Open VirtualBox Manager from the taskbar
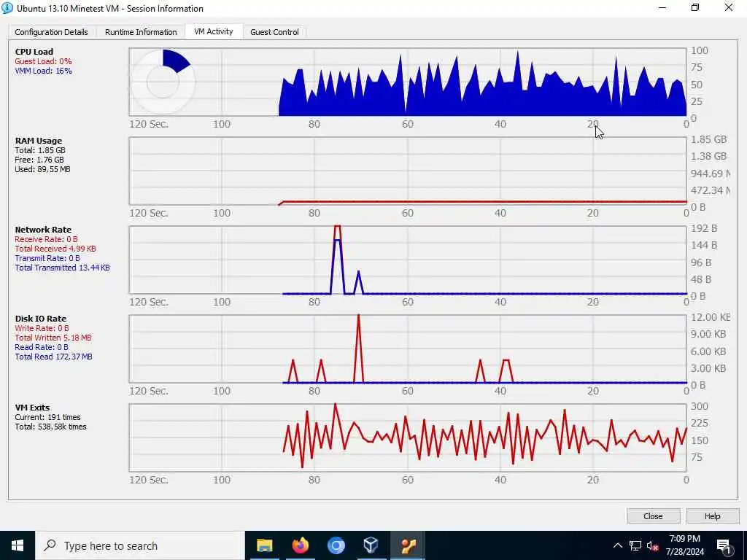The image size is (747, 560). coord(371,545)
